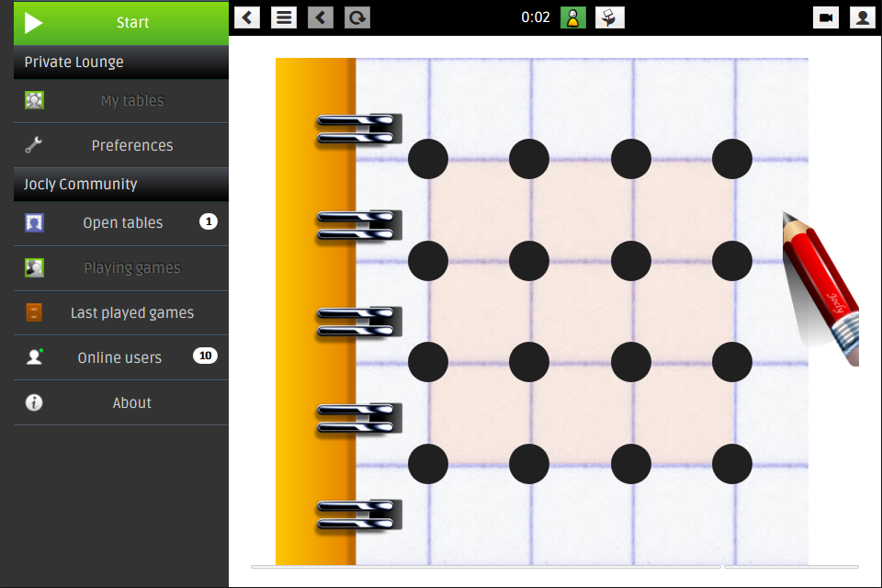Collapse the sidebar with the left chevron
882x588 pixels.
(x=247, y=17)
